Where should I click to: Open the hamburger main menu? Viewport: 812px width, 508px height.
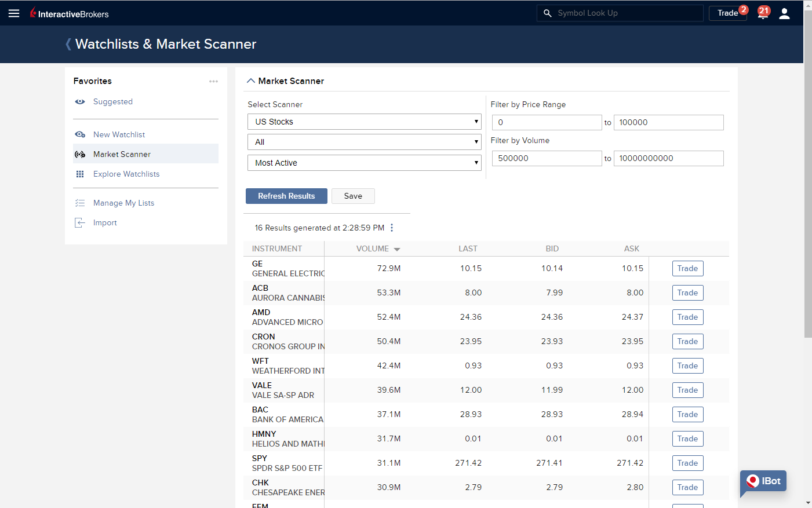(x=14, y=13)
